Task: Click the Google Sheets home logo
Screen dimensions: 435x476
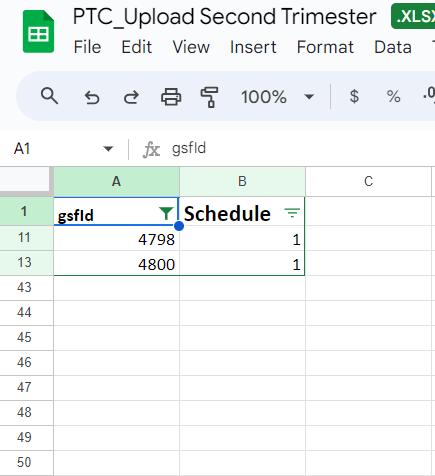Action: coord(38,32)
